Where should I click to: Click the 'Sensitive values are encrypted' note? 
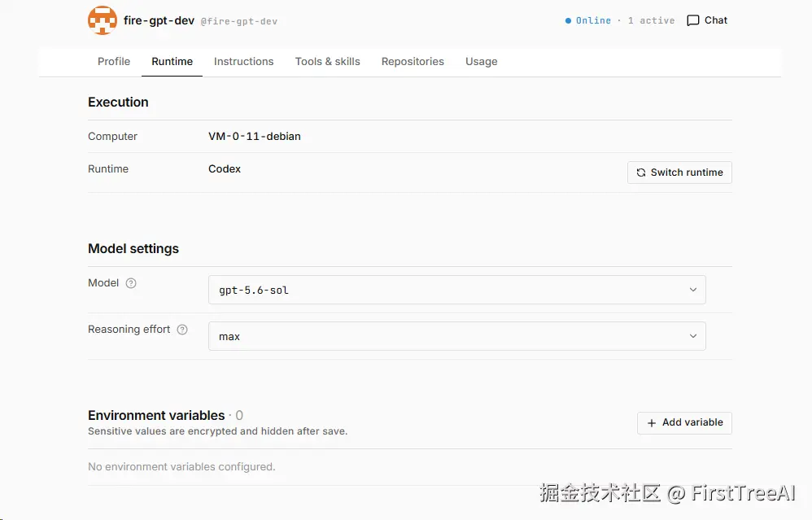coord(217,431)
